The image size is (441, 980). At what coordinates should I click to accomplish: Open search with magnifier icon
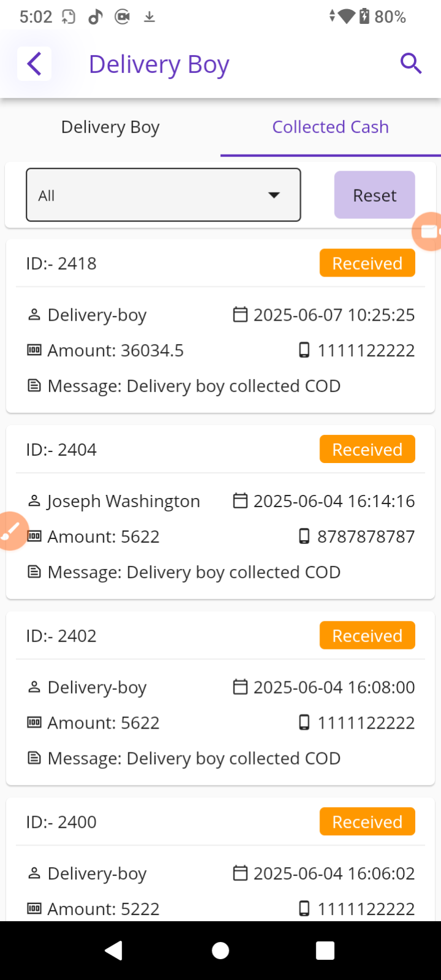(410, 63)
